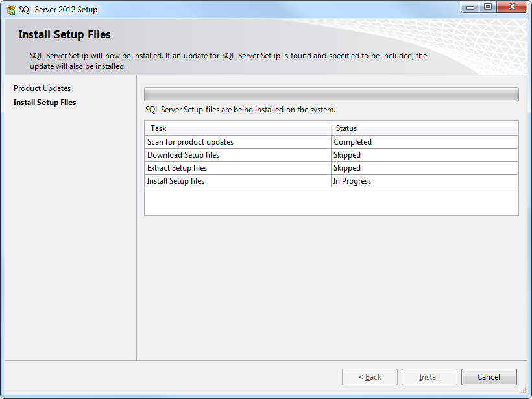
Task: Click the Install button
Action: [429, 377]
